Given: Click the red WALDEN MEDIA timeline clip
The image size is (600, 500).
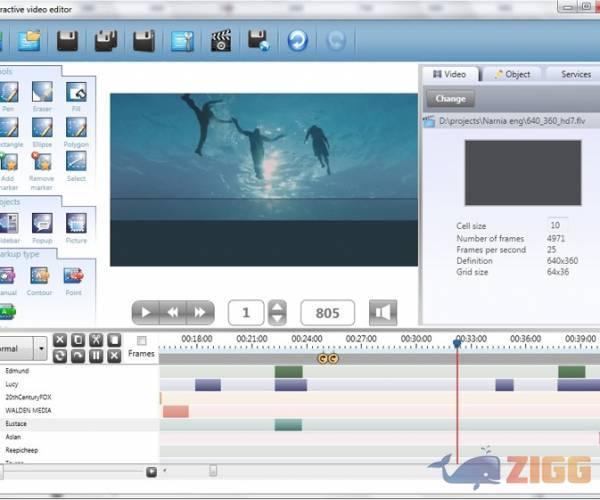Looking at the screenshot, I should [176, 411].
